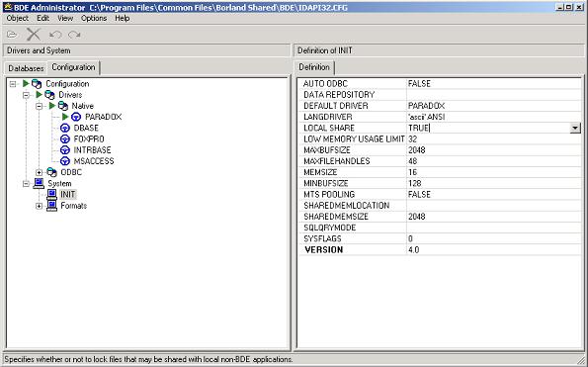Click the MINBUFSIZE value 128

coord(415,184)
